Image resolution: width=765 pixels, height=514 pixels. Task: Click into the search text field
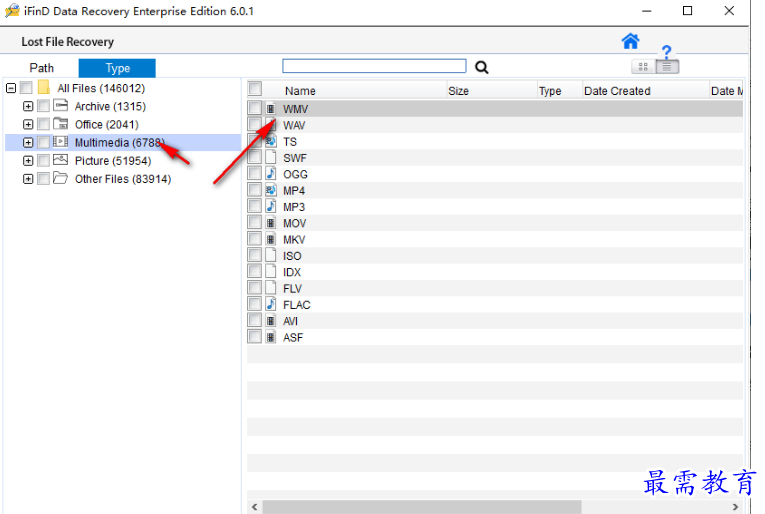pyautogui.click(x=374, y=66)
